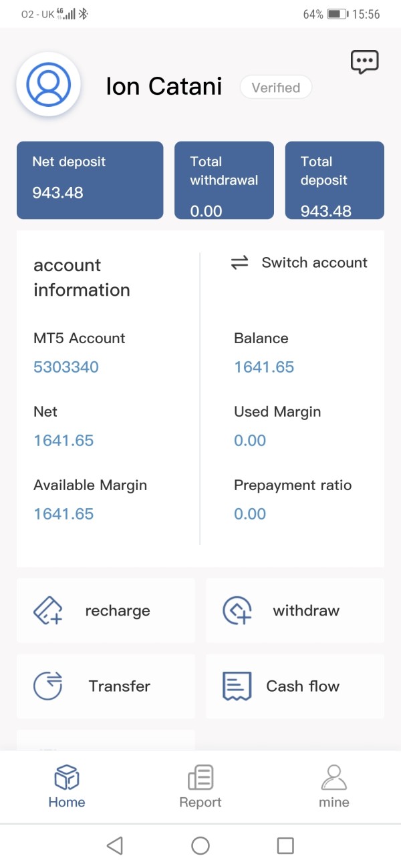
Task: Tap the Android back navigation icon
Action: pyautogui.click(x=115, y=846)
